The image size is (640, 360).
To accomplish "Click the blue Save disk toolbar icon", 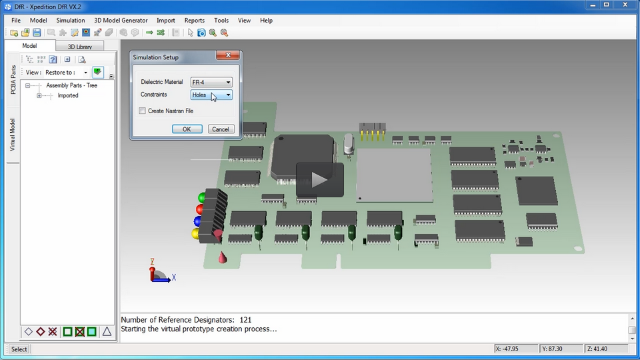I will click(37, 33).
